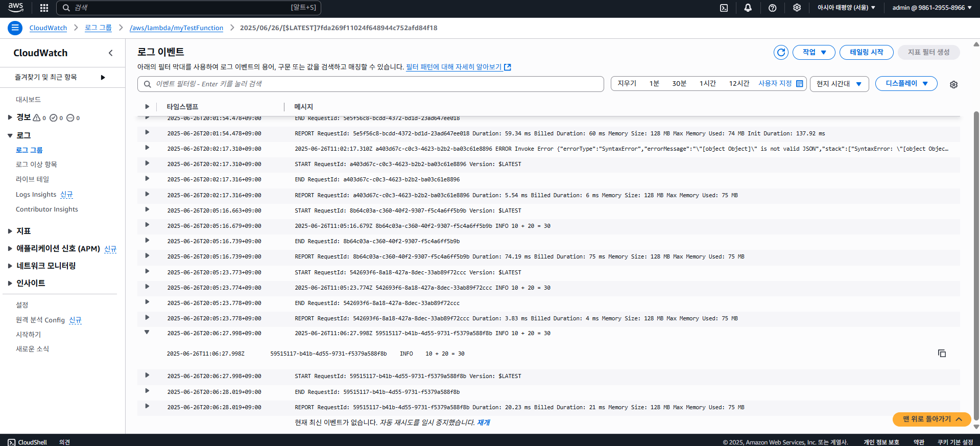The height and width of the screenshot is (446, 980).
Task: Go to CloudWatch breadcrumb link
Action: (48, 28)
